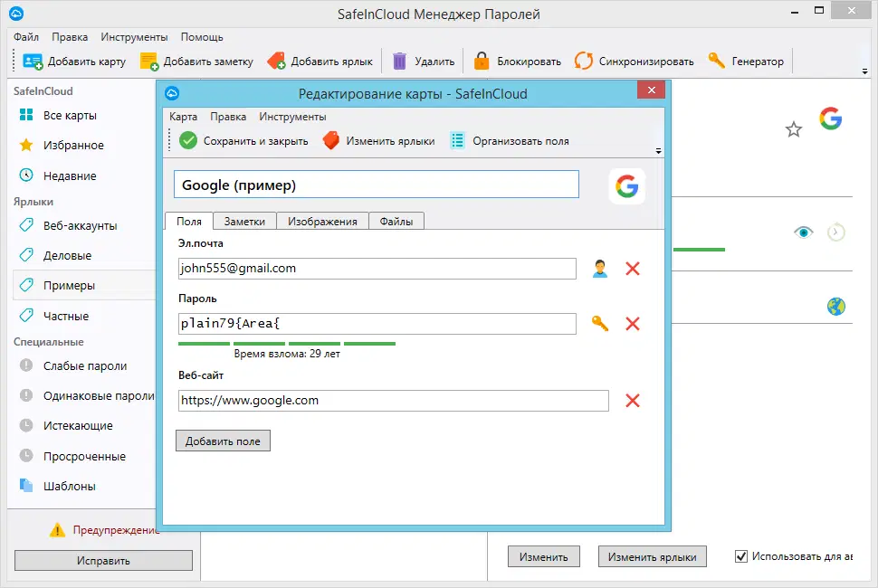Image resolution: width=878 pixels, height=588 pixels.
Task: Switch to Изображения tab
Action: click(322, 221)
